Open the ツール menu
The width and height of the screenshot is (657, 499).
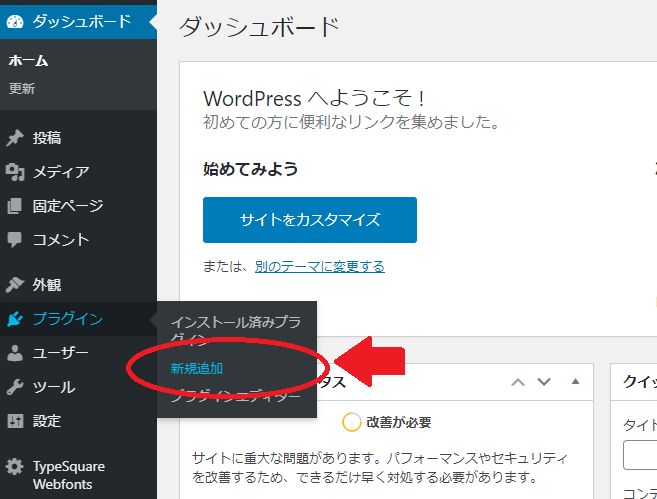coord(78,387)
